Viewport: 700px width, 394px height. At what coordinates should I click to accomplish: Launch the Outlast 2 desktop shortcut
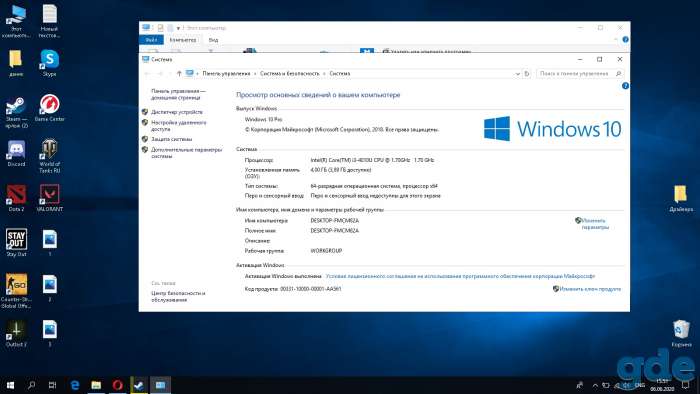(x=16, y=334)
